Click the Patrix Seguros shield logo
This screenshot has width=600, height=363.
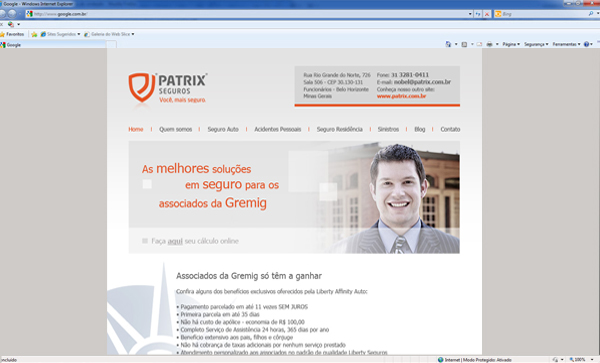pos(141,88)
